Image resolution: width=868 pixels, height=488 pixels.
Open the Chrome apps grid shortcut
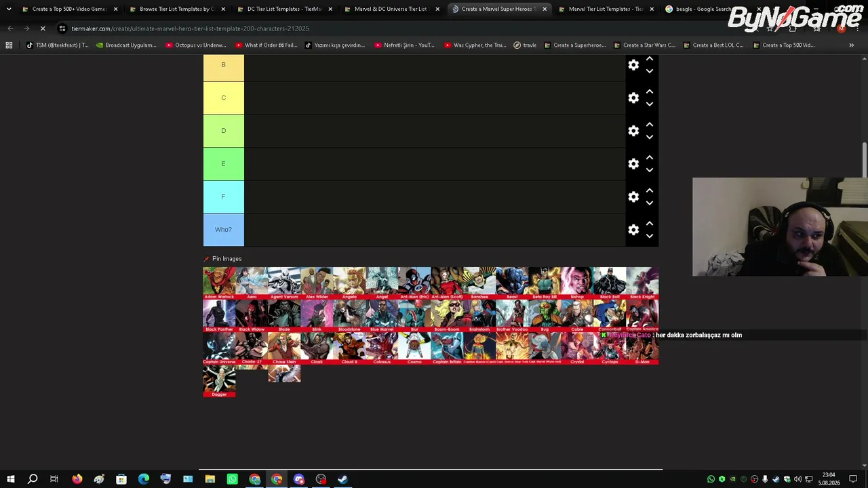(x=9, y=45)
